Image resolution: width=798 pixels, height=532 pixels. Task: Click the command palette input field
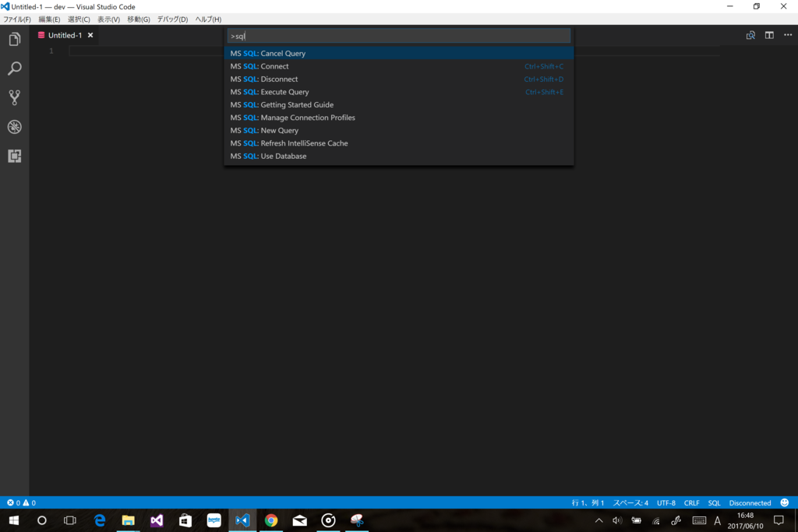pyautogui.click(x=398, y=36)
